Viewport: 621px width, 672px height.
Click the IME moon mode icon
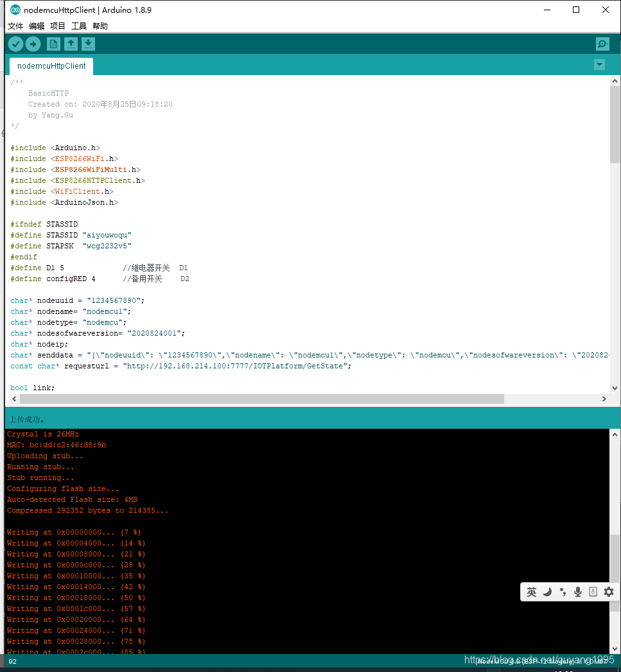click(547, 592)
